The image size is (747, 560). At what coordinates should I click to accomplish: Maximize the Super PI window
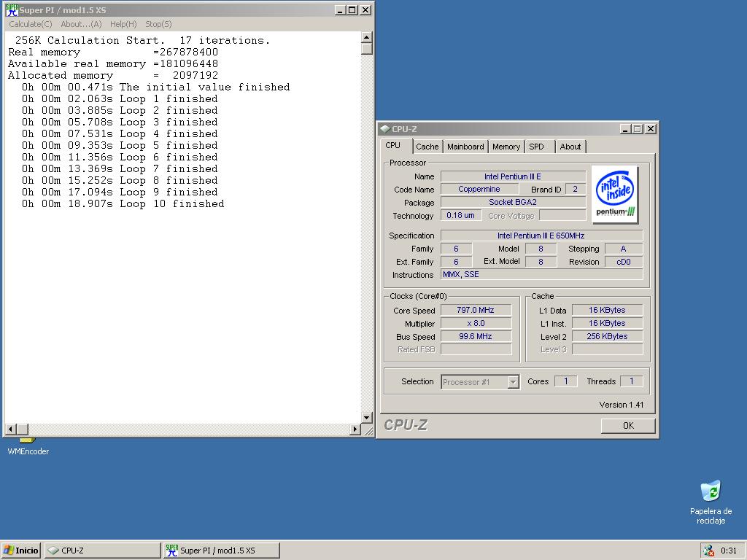(x=352, y=10)
